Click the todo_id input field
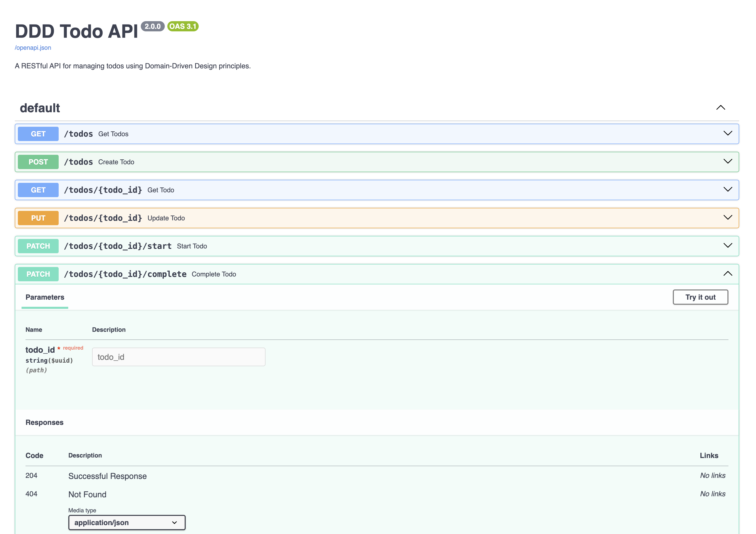756x534 pixels. [x=179, y=357]
